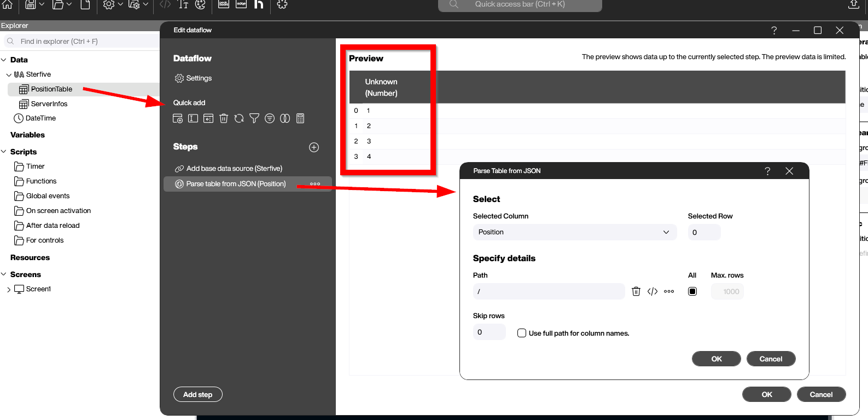Click the Save icon in top toolbar

point(31,4)
